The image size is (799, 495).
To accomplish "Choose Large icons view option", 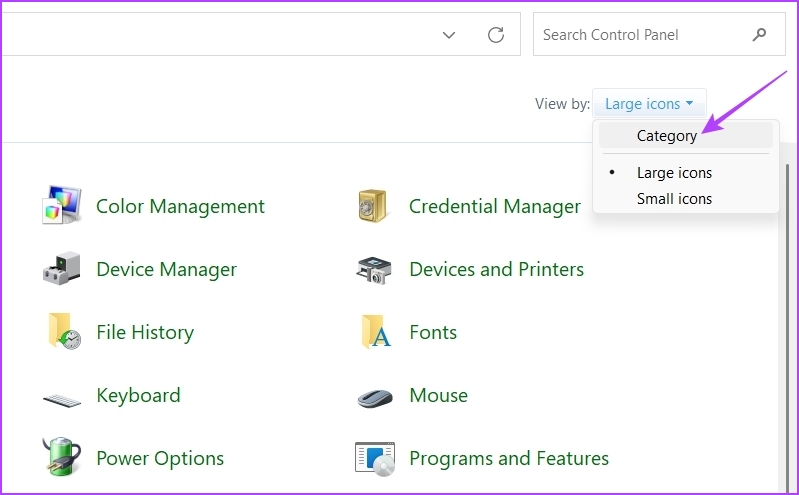I will click(674, 173).
